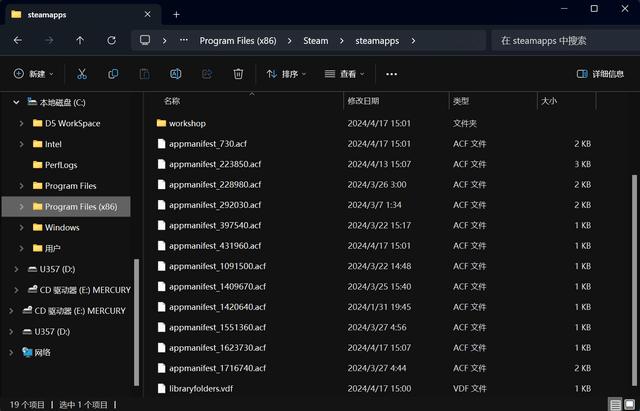This screenshot has height=411, width=640.
Task: Expand the Windows folder node
Action: [21, 227]
